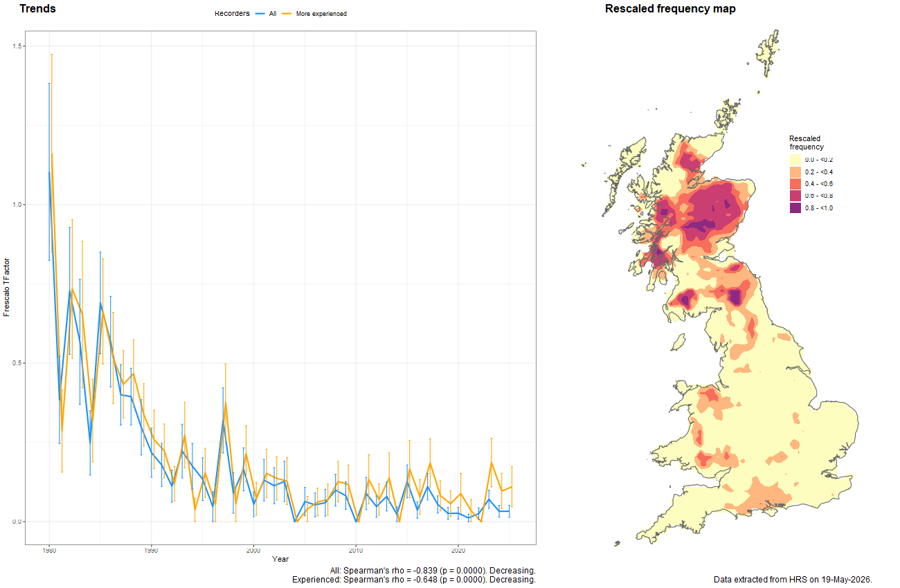Click the orange 'More experienced' legend line
900x588 pixels.
pyautogui.click(x=287, y=14)
